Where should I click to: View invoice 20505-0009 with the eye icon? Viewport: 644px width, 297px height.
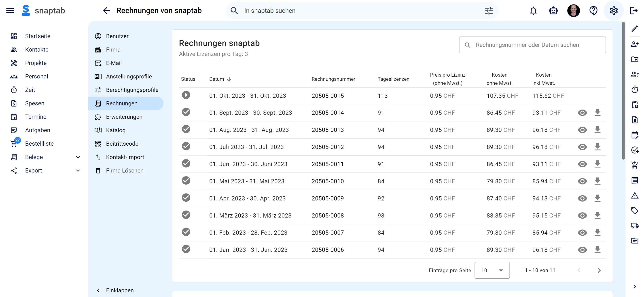pyautogui.click(x=582, y=198)
